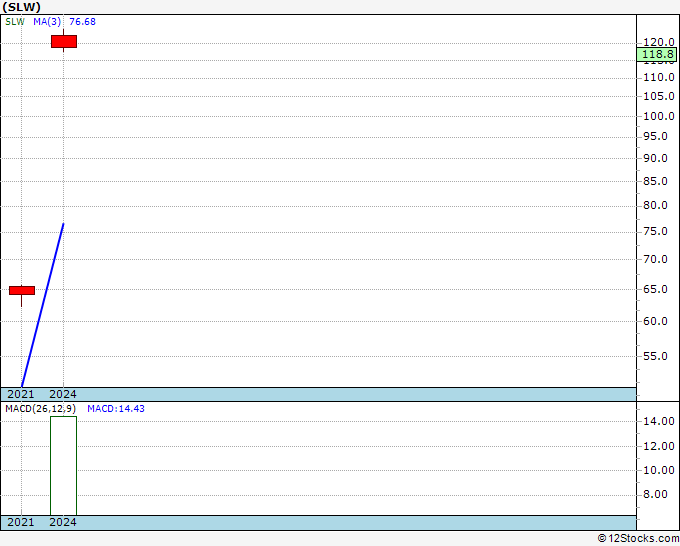Click the 90.0 price axis label

[655, 158]
